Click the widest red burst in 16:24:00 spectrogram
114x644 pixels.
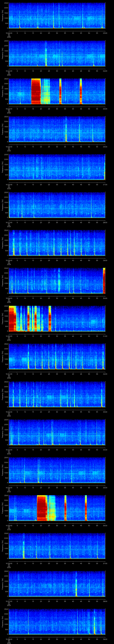36,91
